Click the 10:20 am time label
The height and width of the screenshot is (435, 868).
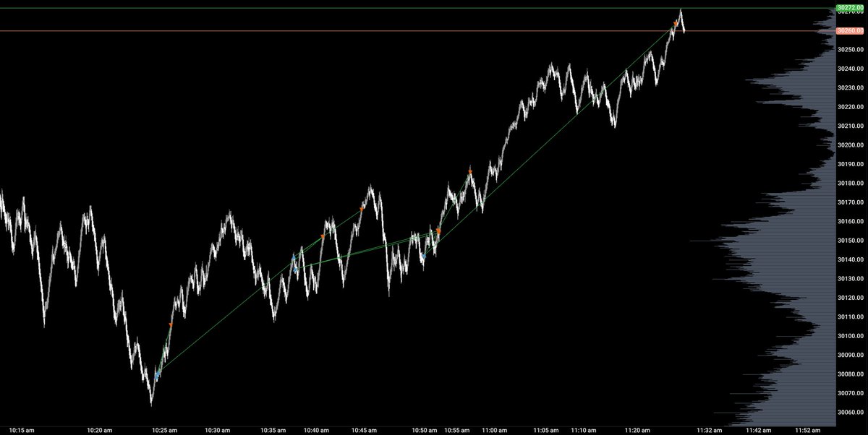[x=99, y=430]
